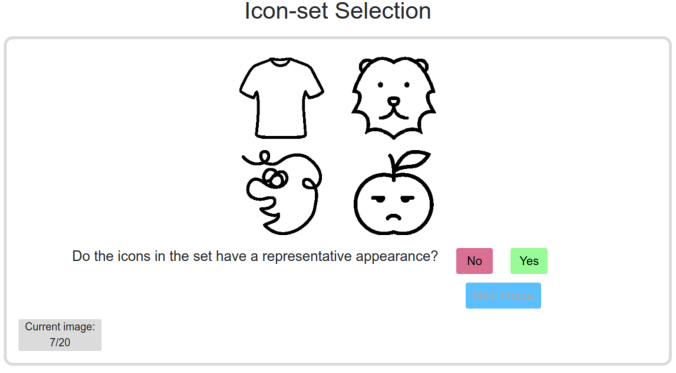The image size is (676, 373).
Task: Select the grumpy apple icon
Action: tap(394, 193)
